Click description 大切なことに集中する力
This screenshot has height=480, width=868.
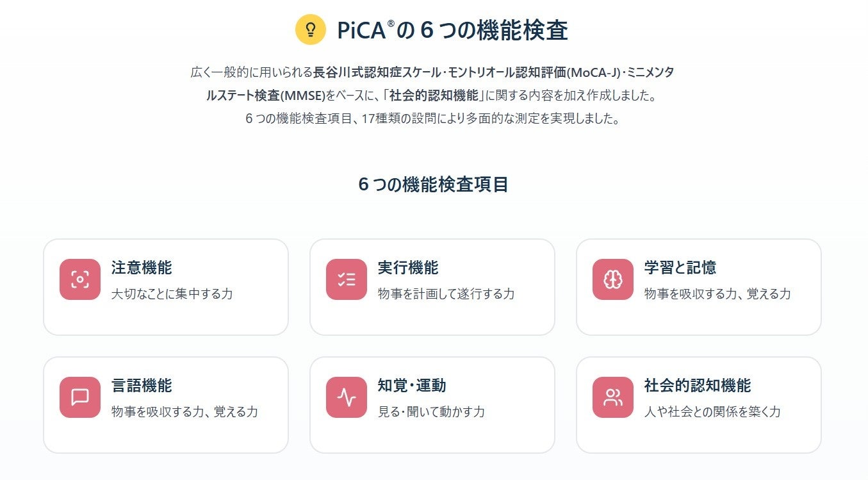tap(172, 294)
